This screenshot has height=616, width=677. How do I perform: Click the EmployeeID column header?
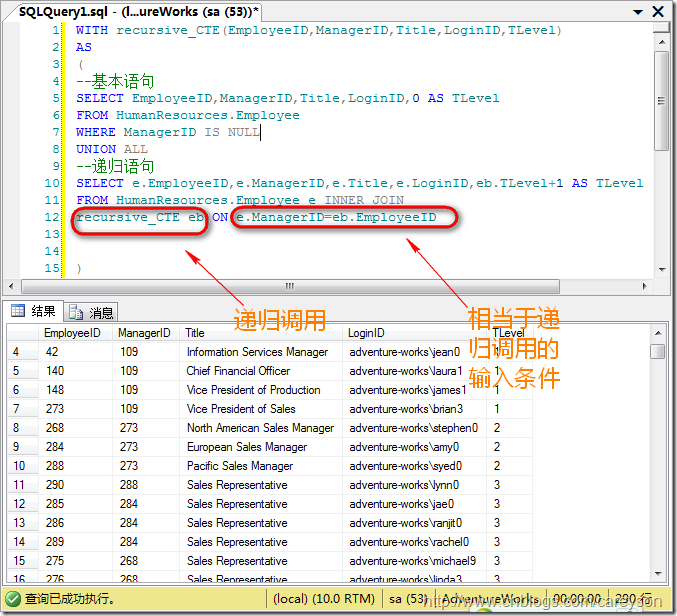(x=75, y=332)
